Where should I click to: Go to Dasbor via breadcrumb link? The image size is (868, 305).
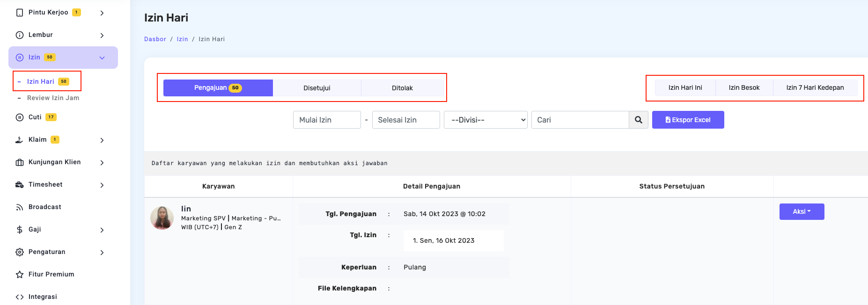coord(155,39)
